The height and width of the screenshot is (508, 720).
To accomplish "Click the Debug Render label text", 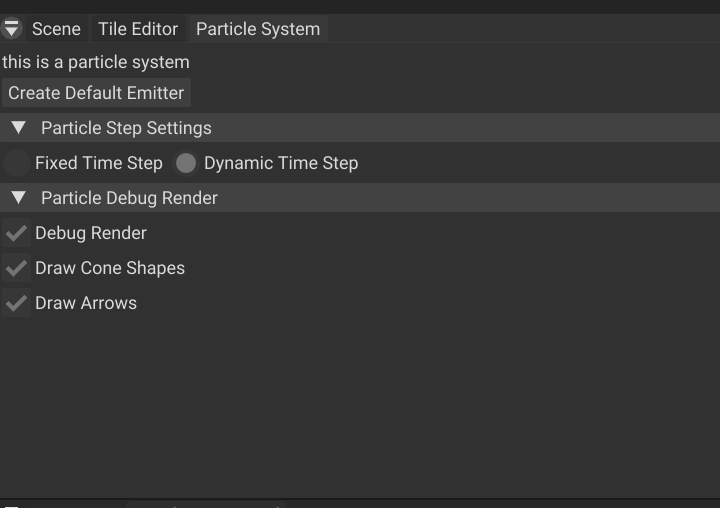I will tap(91, 233).
